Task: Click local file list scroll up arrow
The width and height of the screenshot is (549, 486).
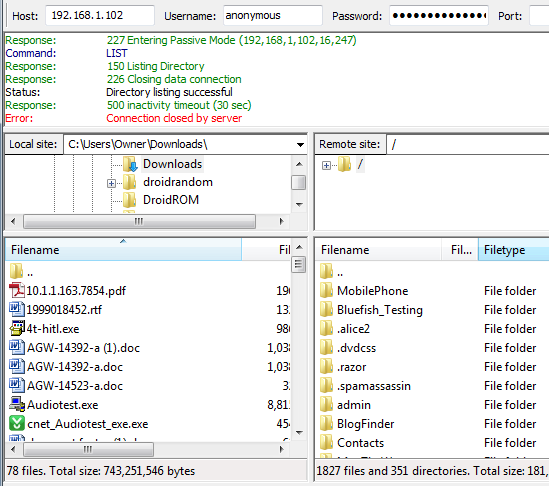Action: pos(299,247)
